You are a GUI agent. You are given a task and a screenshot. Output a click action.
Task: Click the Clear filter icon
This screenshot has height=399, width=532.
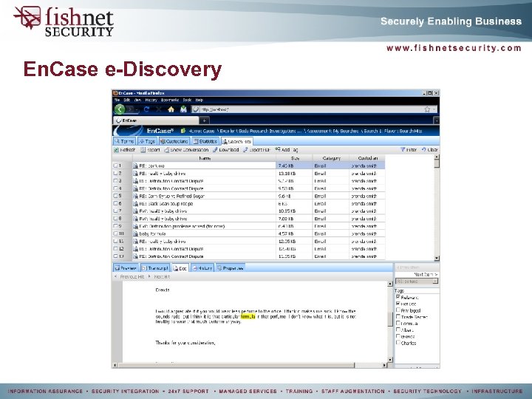click(x=424, y=149)
